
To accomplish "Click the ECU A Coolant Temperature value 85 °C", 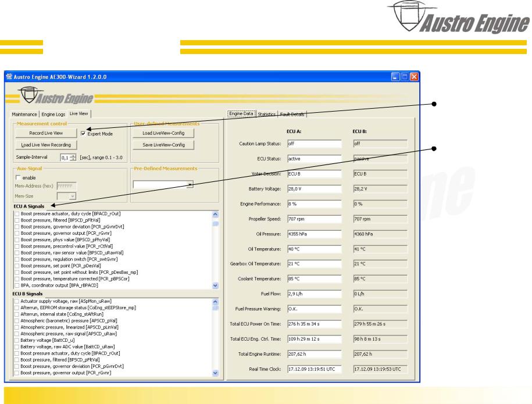I will click(x=314, y=279).
